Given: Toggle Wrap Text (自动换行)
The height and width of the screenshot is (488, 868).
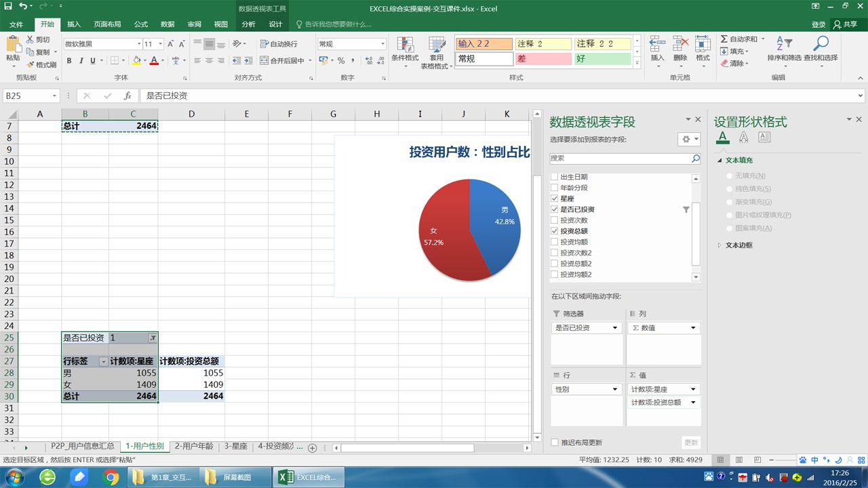Looking at the screenshot, I should (279, 44).
